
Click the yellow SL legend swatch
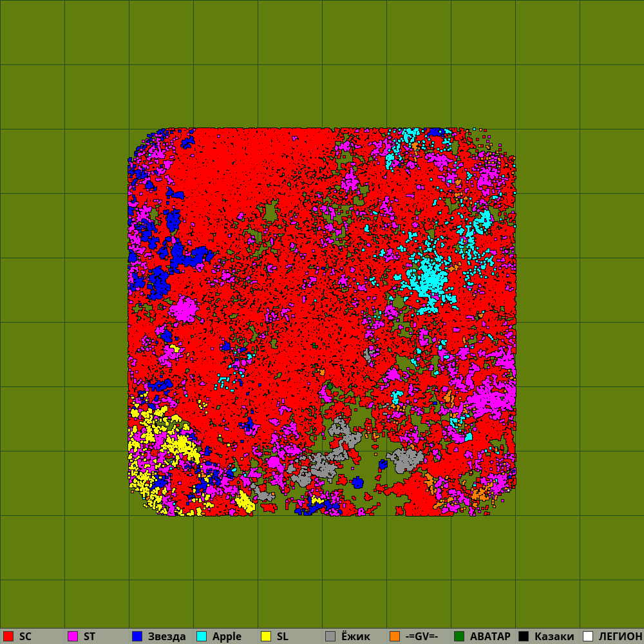click(266, 636)
